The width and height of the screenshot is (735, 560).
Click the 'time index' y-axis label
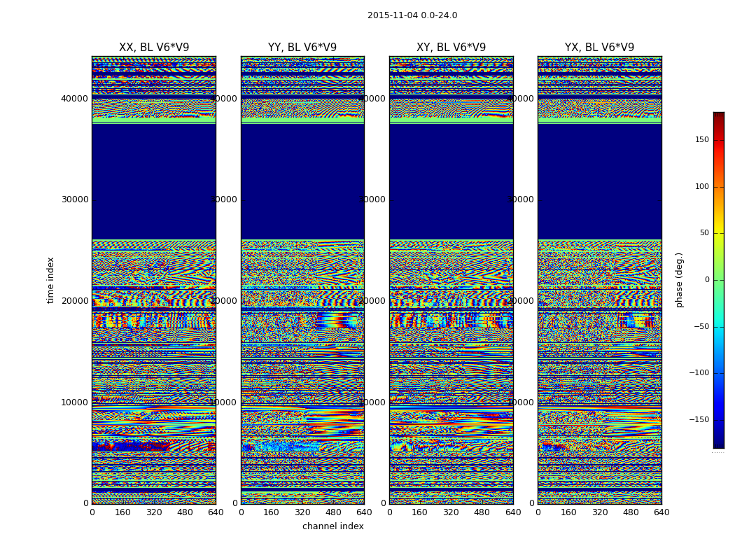point(50,280)
